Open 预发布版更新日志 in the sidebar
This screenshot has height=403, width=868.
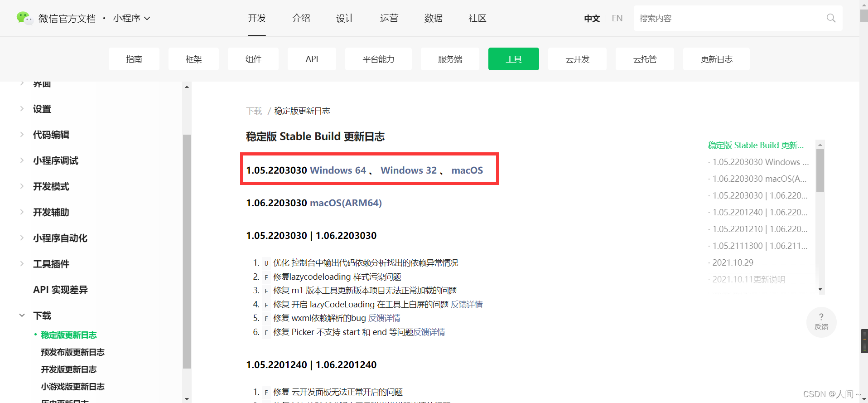72,352
